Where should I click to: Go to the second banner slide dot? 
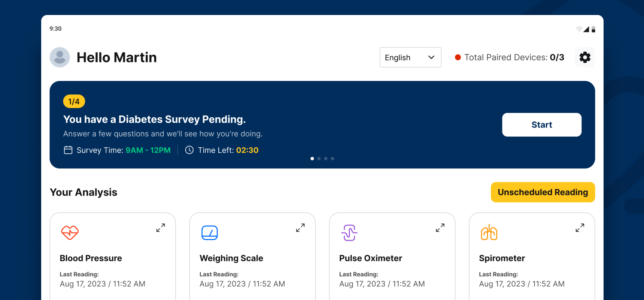[x=319, y=159]
